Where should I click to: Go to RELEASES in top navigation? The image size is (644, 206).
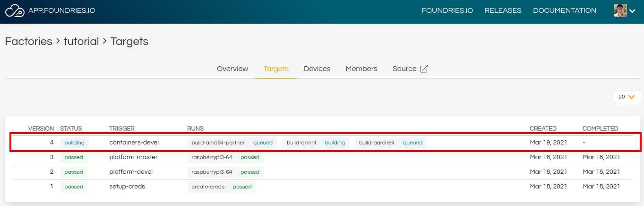coord(503,10)
